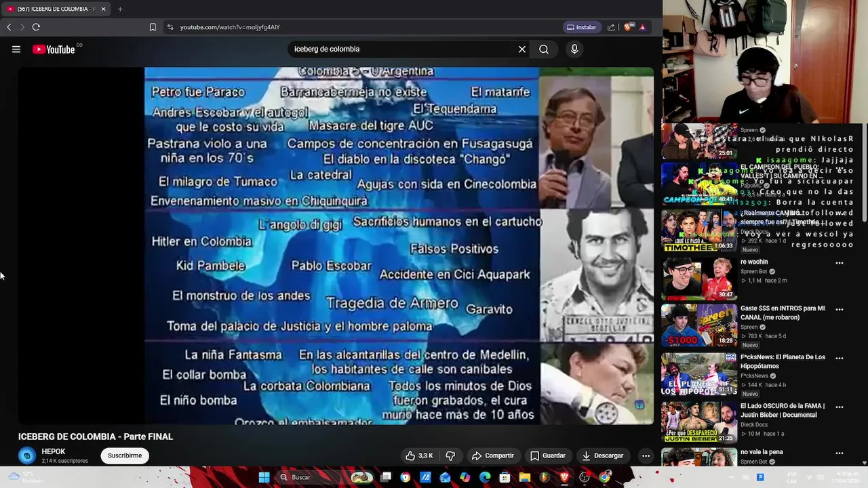Open Task View in the taskbar

[386, 477]
